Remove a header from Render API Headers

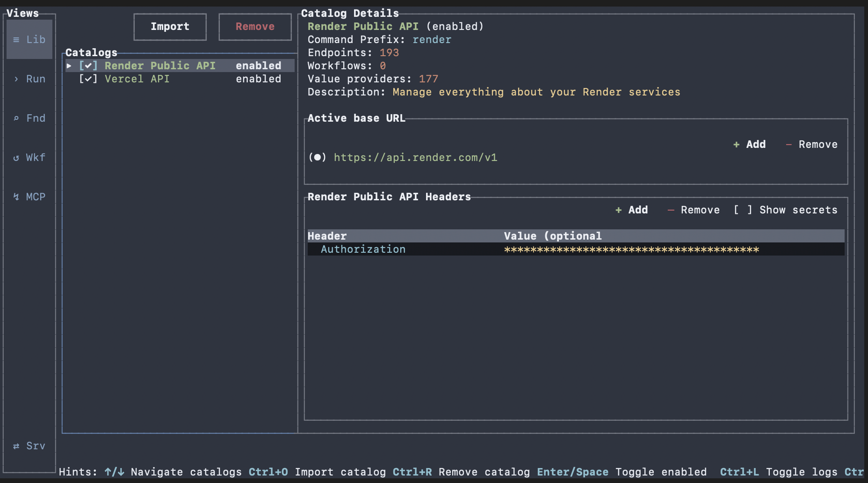coord(694,210)
